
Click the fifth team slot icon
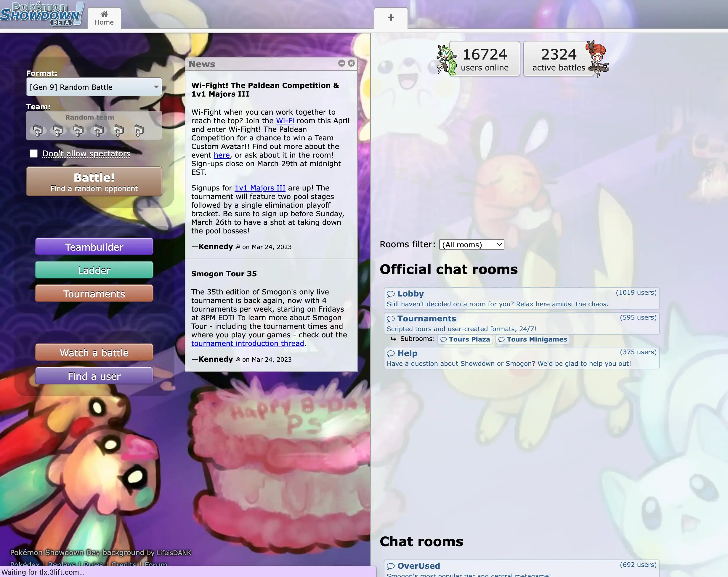point(118,130)
